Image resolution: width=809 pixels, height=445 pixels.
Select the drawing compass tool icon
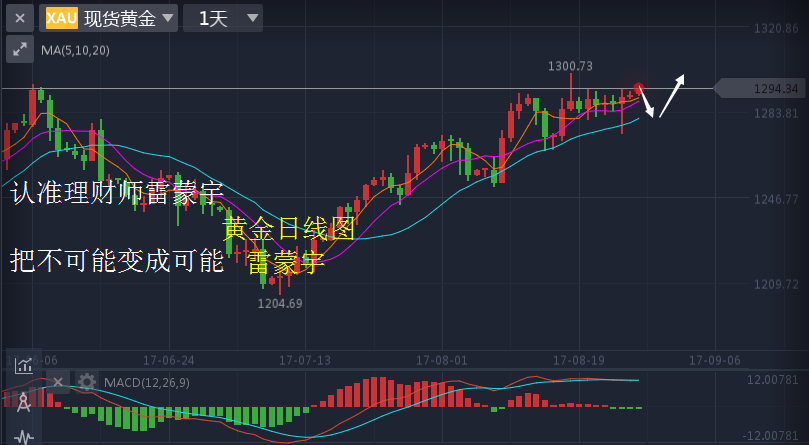[x=23, y=402]
